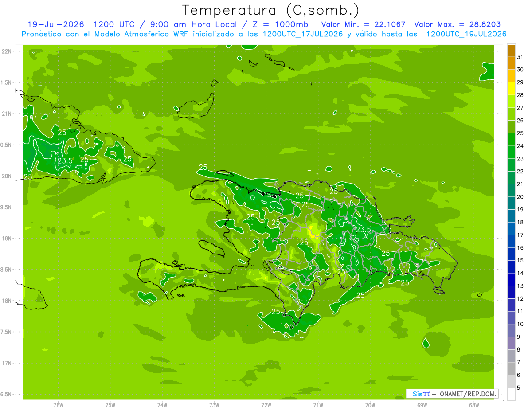The image size is (532, 411).
Task: Click the "26" value on the color scale
Action: (x=520, y=121)
